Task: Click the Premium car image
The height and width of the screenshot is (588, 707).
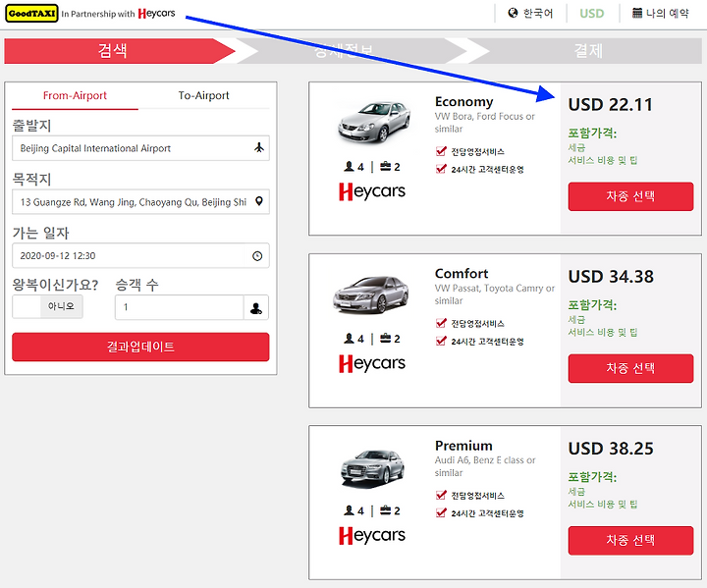Action: 373,467
